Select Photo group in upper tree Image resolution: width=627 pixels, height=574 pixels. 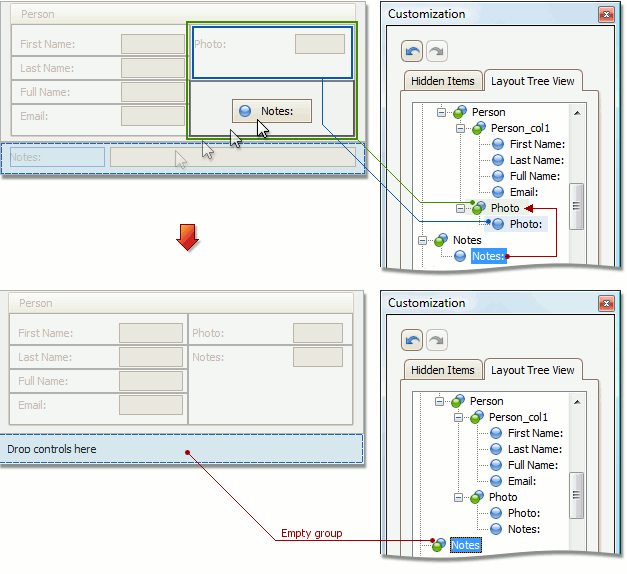(505, 208)
